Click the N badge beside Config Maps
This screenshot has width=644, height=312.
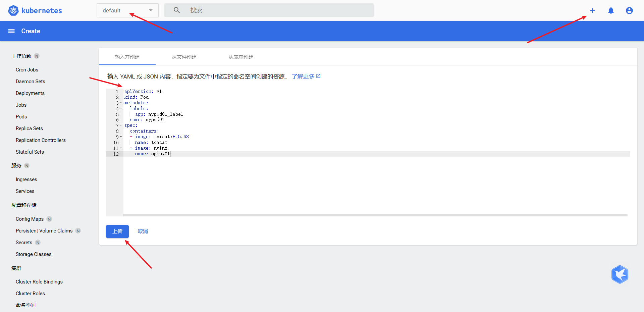(49, 219)
